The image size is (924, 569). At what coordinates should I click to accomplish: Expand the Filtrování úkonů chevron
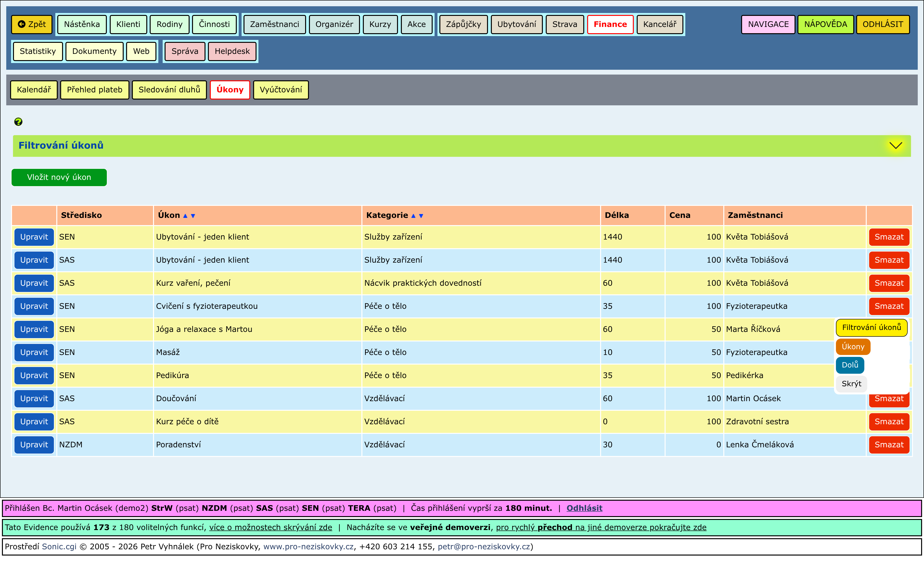[895, 146]
